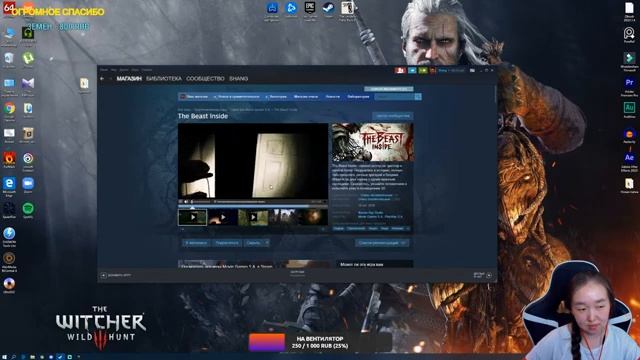The width and height of the screenshot is (640, 360).
Task: Click the media strip scrollbar under thumbnails
Action: (253, 229)
